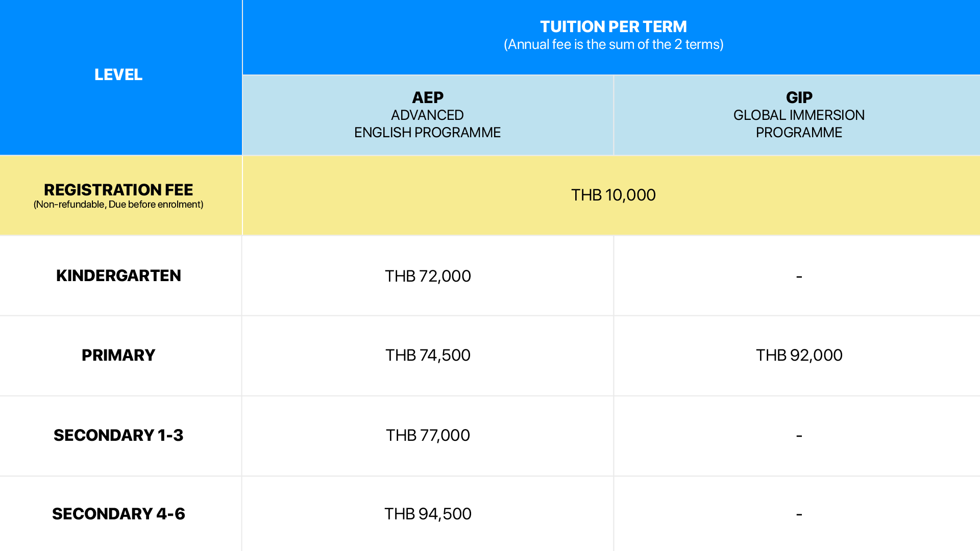Select the Secondary 1-3 fee THB 77,000
The width and height of the screenshot is (980, 551).
[428, 435]
